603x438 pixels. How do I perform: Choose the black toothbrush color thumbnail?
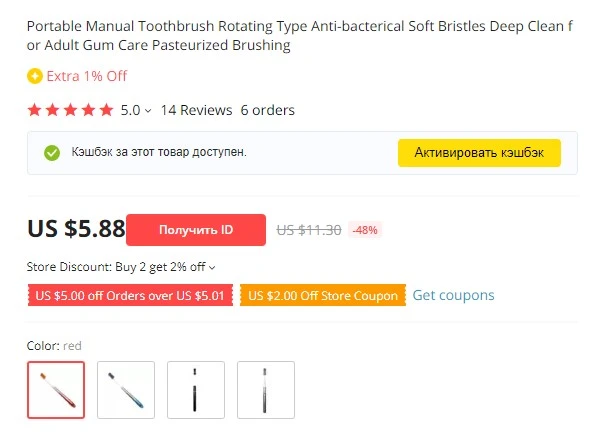tap(196, 390)
